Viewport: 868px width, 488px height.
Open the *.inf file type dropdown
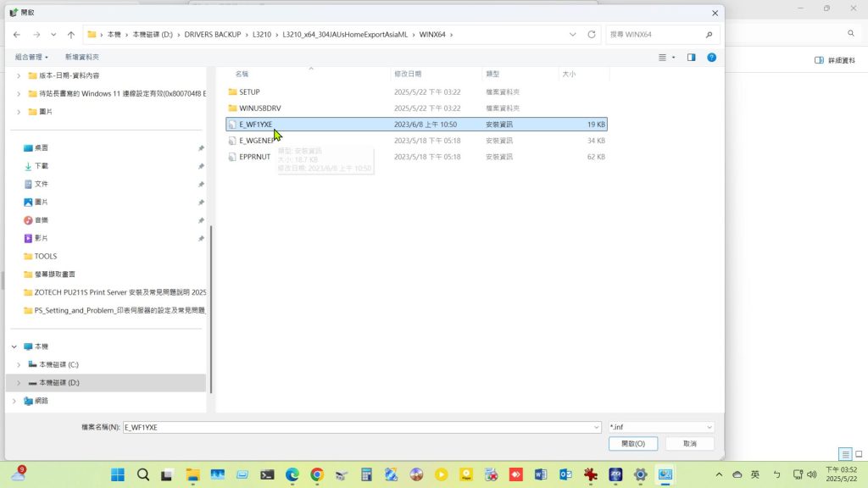pos(661,428)
